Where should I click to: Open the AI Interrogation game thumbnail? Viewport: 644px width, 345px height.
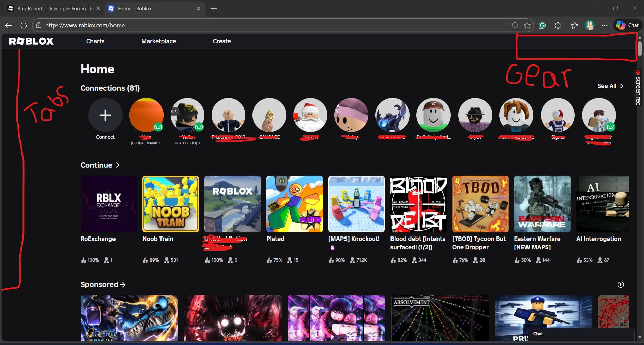click(602, 204)
